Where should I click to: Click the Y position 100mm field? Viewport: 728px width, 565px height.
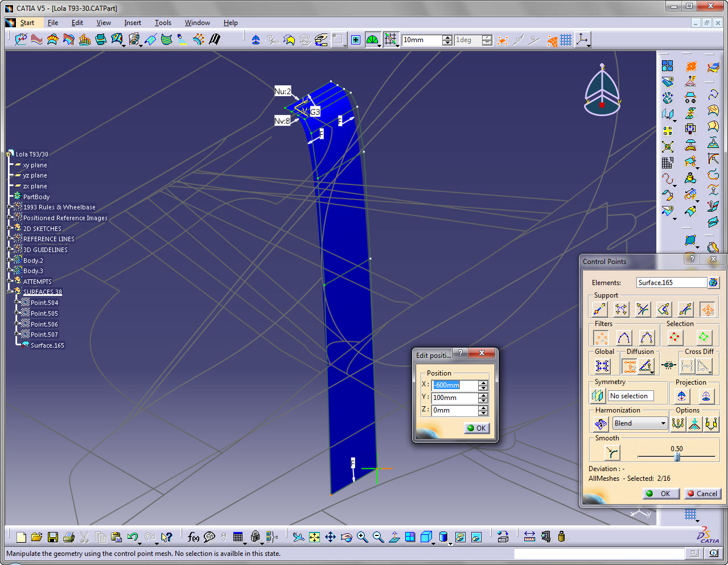(x=454, y=398)
